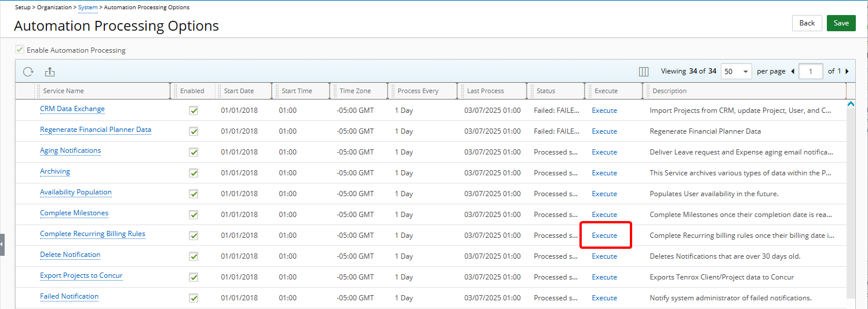868x309 pixels.
Task: Open Regenerate Financial Planner Data service
Action: tap(96, 130)
